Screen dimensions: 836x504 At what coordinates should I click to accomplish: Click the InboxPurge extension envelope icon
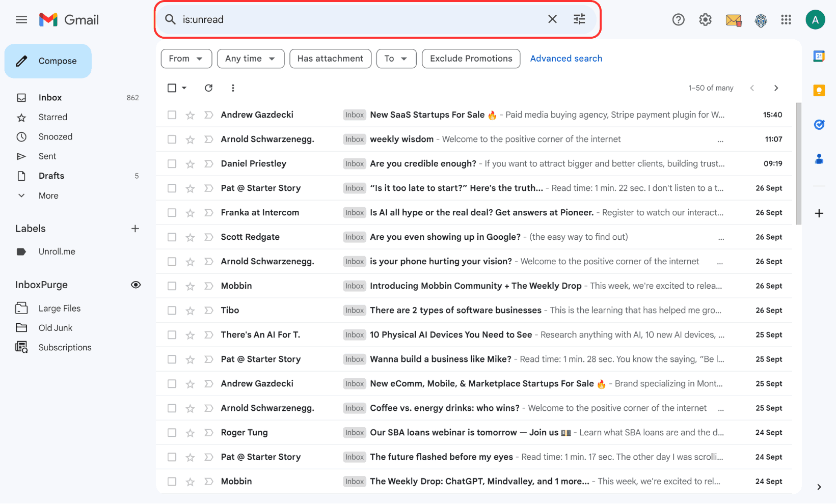(x=734, y=19)
